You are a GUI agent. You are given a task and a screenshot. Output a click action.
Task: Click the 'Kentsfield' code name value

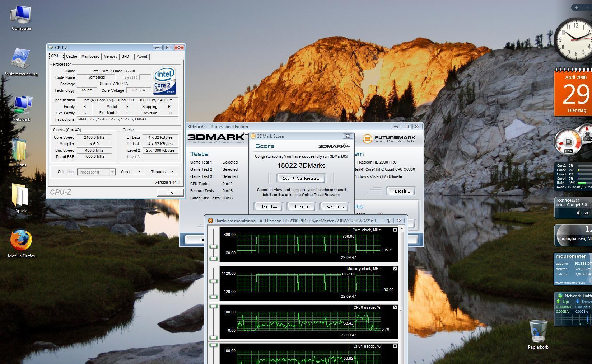[x=96, y=77]
